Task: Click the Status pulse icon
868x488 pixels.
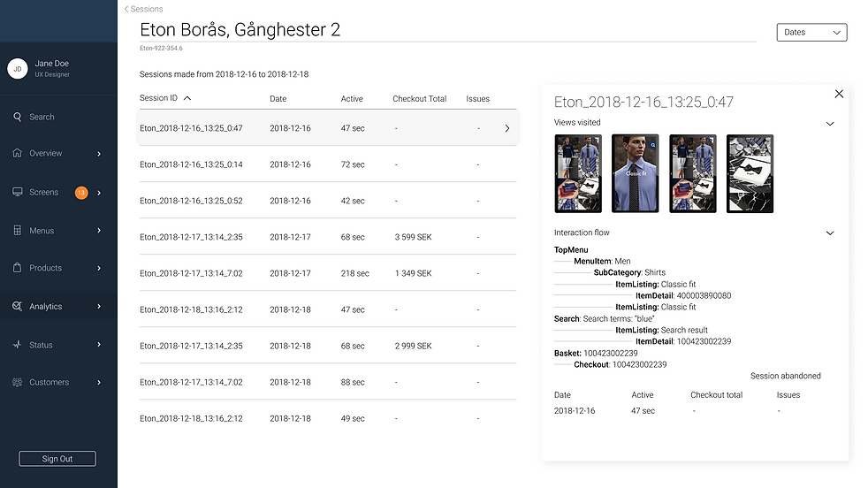Action: (x=17, y=345)
